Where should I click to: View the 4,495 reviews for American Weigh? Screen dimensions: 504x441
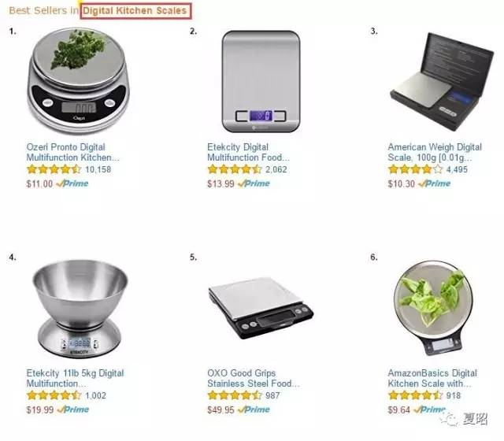[457, 169]
